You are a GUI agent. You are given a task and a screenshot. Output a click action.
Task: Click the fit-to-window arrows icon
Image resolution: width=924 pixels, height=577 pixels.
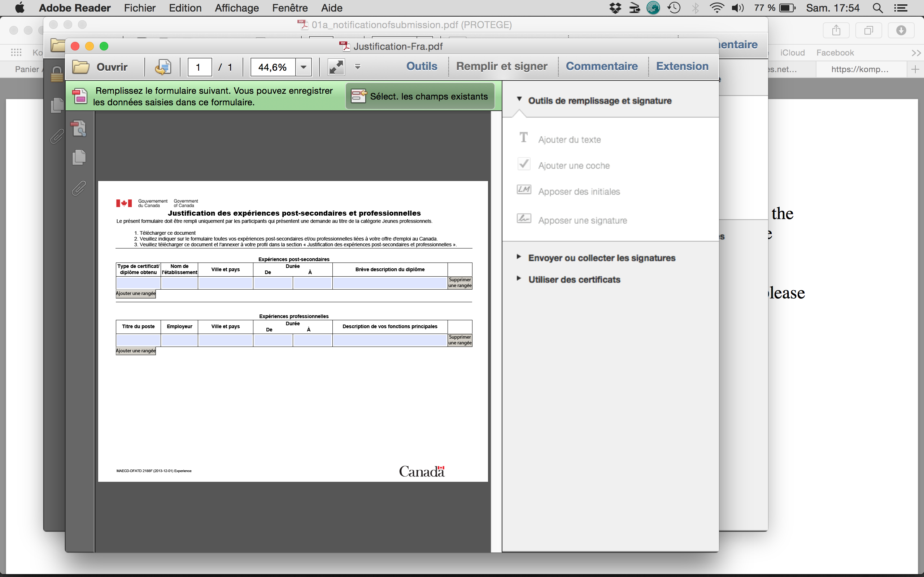coord(336,67)
